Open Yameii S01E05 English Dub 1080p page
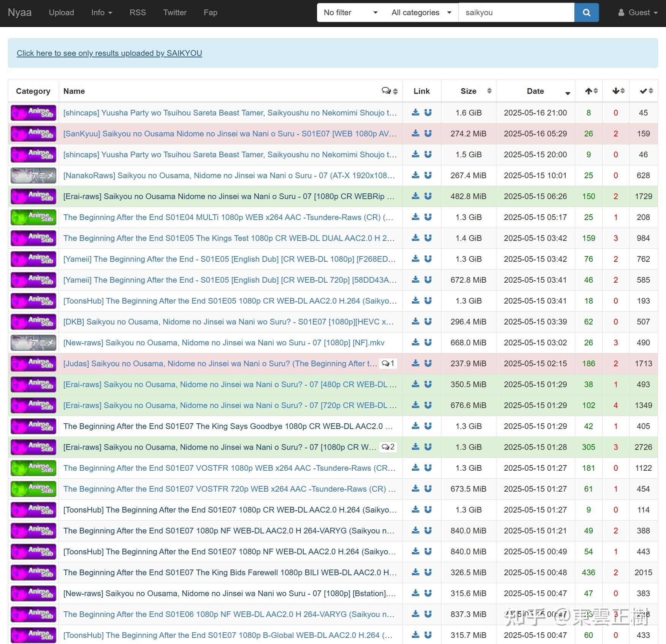This screenshot has height=644, width=666. tap(230, 259)
